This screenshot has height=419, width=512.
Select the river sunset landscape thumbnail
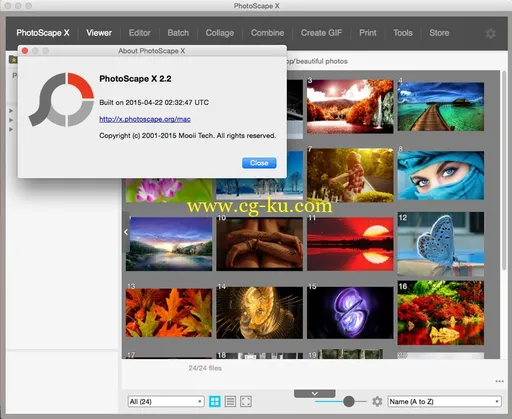pyautogui.click(x=169, y=244)
